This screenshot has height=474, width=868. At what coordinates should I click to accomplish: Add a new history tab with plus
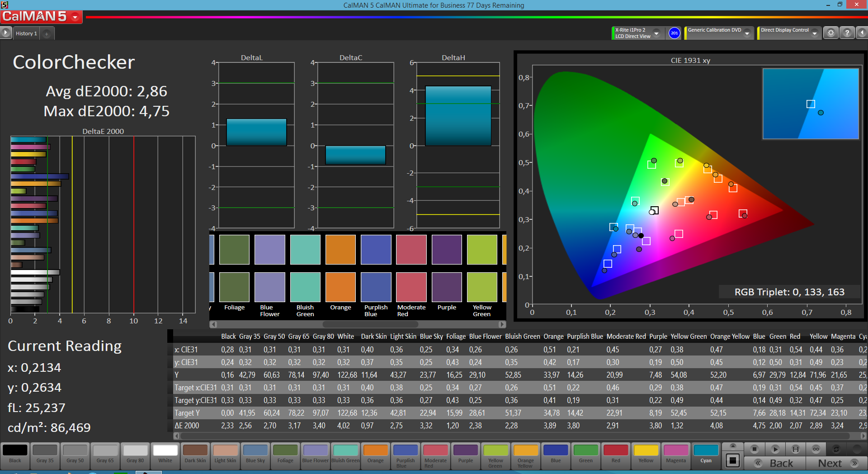(47, 33)
